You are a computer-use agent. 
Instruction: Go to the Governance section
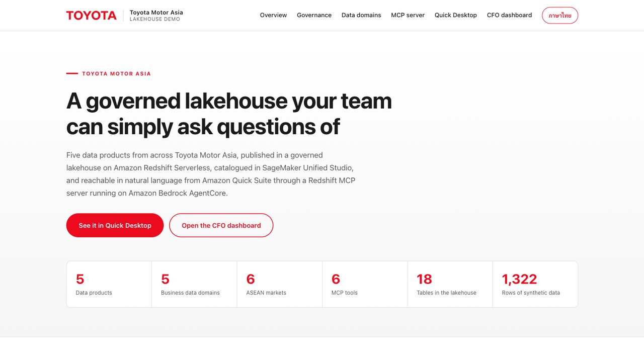coord(314,15)
